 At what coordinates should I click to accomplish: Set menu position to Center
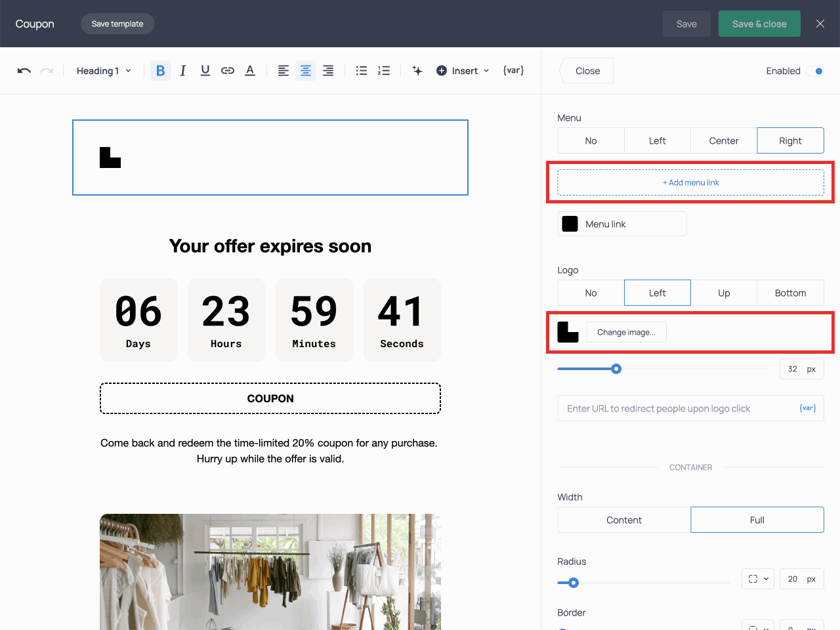pos(723,140)
